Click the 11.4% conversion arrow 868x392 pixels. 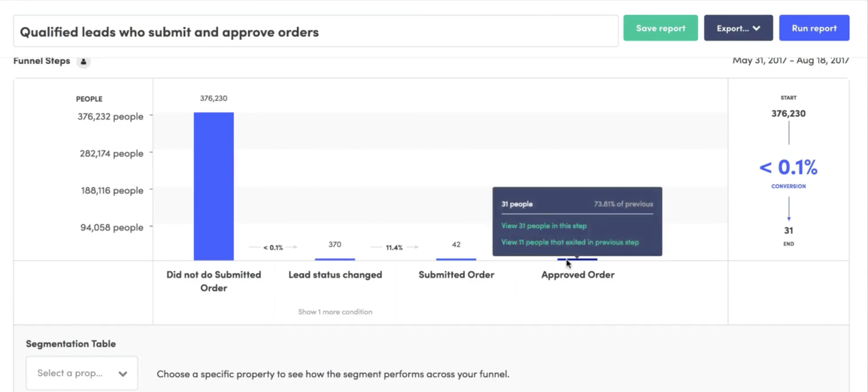394,248
